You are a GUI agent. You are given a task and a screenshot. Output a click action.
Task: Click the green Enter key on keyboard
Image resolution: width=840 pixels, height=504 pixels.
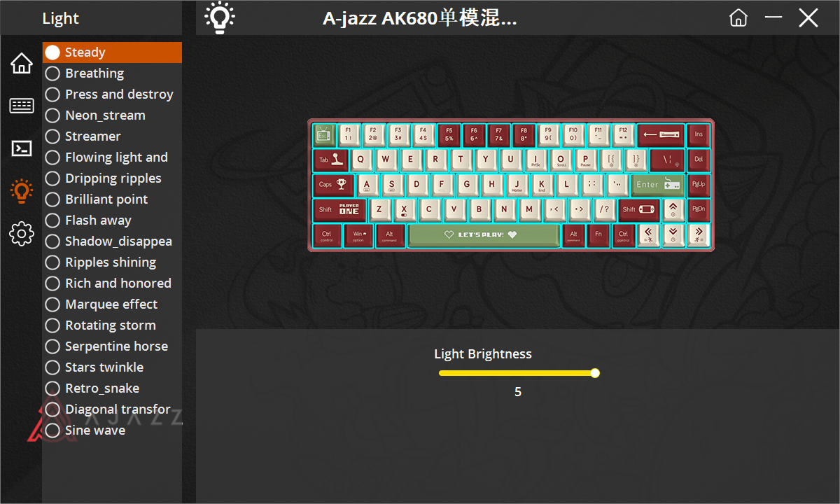(658, 185)
